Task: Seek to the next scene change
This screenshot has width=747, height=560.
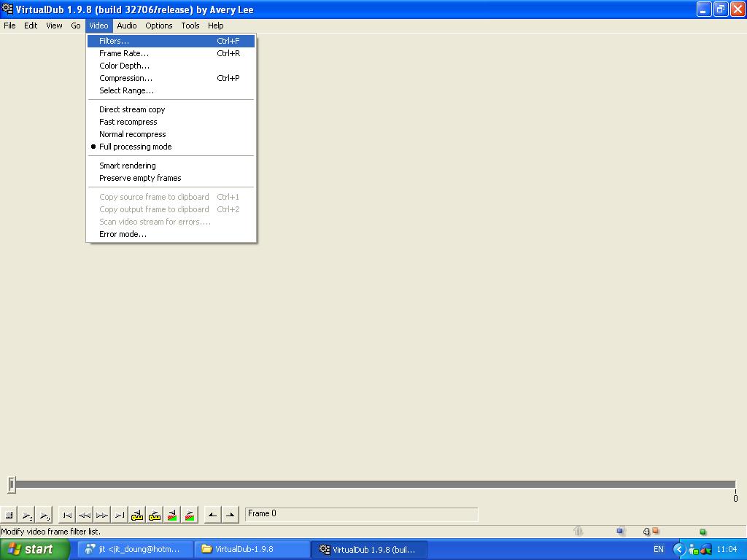Action: tap(190, 515)
